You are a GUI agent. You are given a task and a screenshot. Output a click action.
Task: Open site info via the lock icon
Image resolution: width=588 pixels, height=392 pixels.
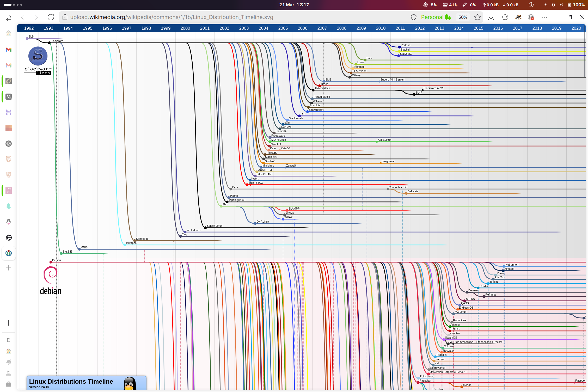point(65,17)
